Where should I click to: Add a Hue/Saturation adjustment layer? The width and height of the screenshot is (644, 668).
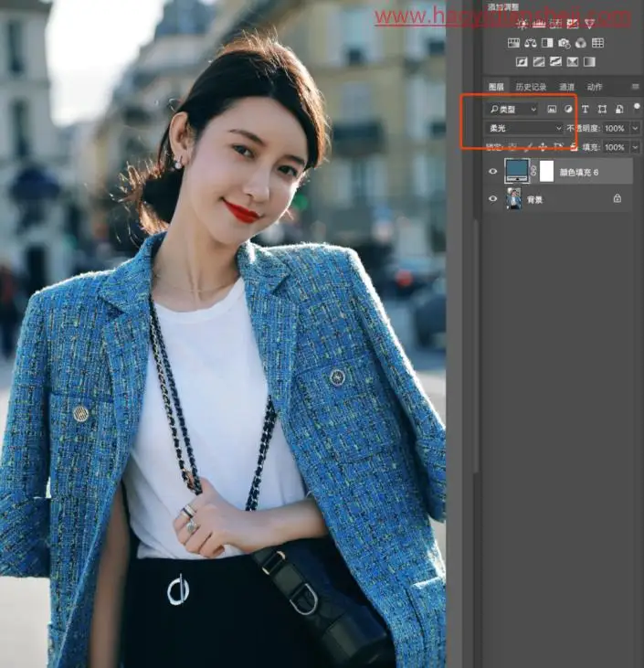coord(513,43)
